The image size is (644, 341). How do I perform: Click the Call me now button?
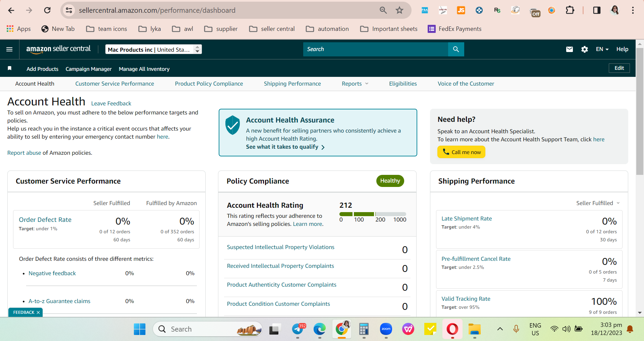[x=461, y=152]
